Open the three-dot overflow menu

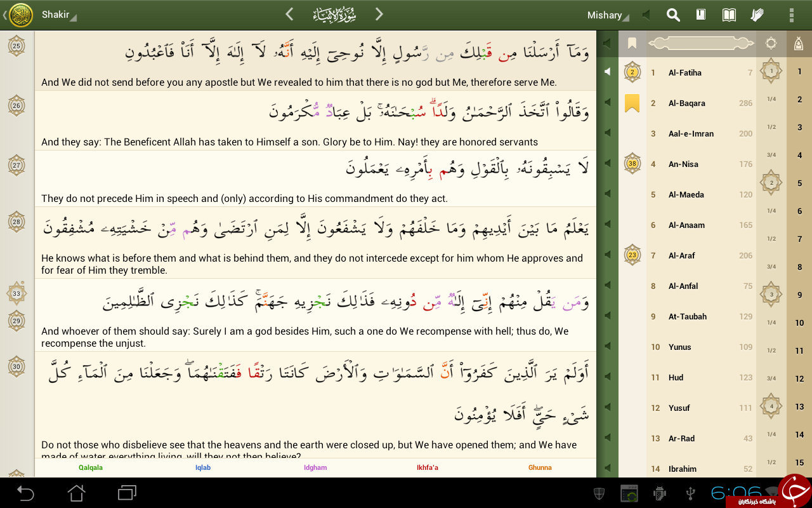(791, 15)
